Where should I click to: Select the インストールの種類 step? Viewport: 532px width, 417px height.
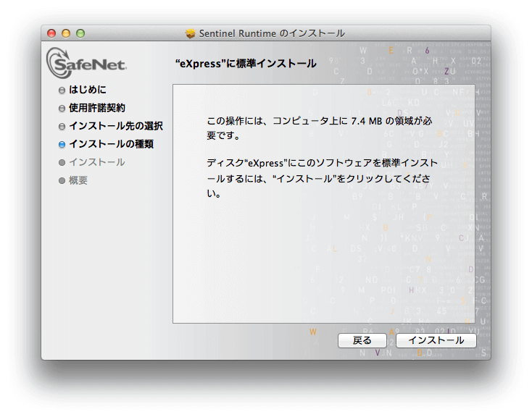click(x=112, y=144)
